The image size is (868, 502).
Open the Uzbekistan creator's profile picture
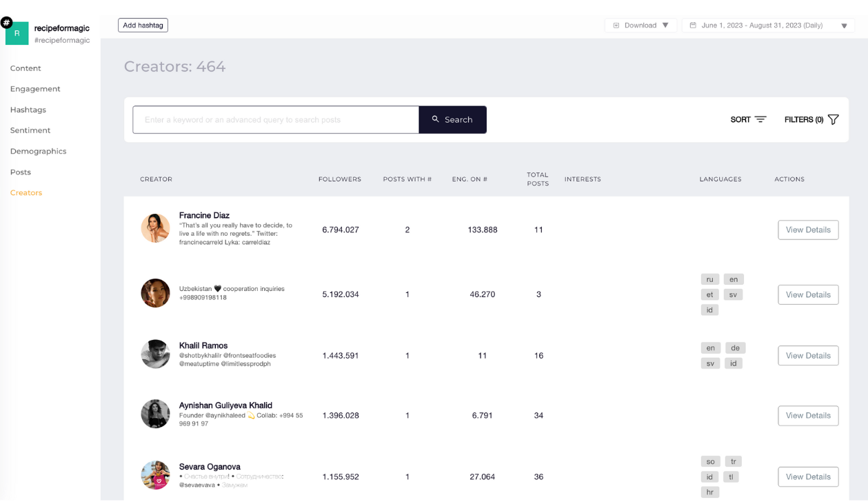pyautogui.click(x=155, y=293)
